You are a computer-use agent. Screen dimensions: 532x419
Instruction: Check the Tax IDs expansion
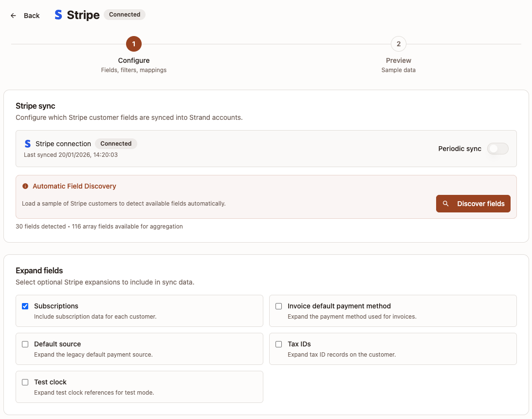278,344
